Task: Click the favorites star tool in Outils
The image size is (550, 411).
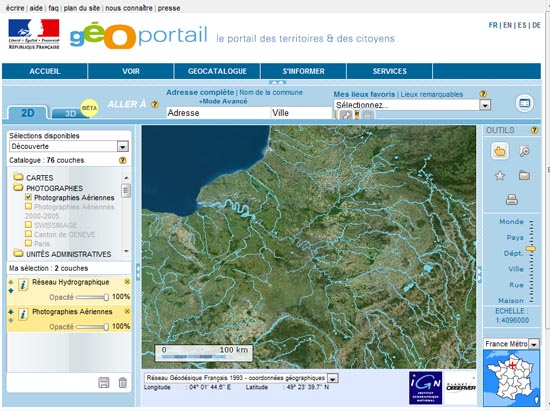Action: pyautogui.click(x=499, y=175)
